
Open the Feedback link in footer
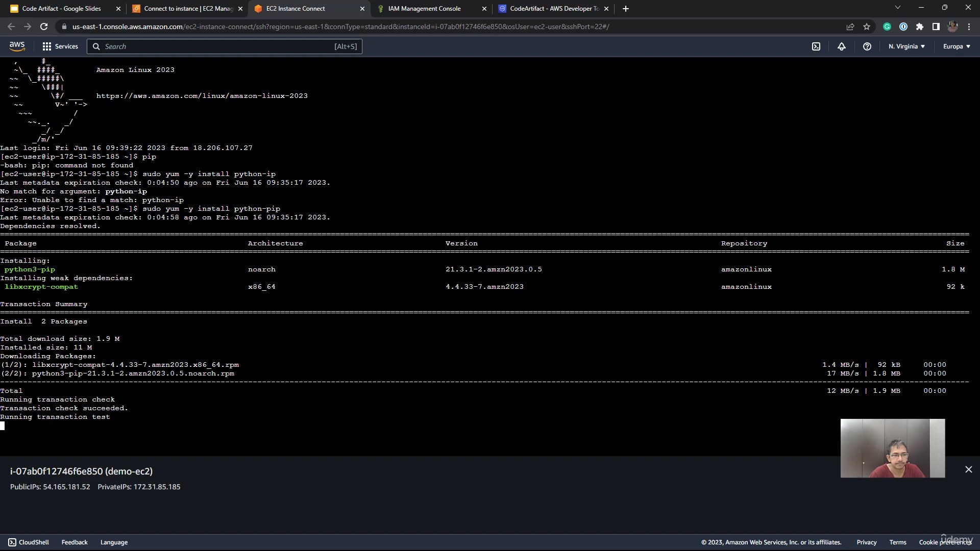coord(75,542)
